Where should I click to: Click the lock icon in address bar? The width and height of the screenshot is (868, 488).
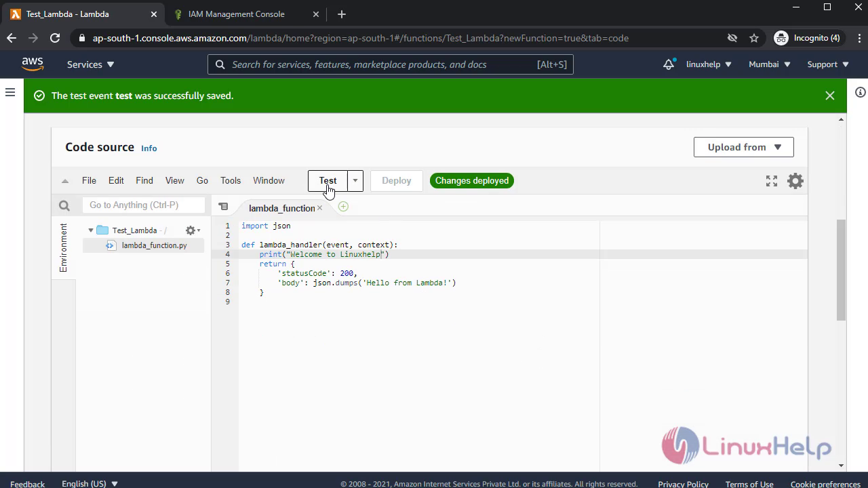[x=82, y=38]
